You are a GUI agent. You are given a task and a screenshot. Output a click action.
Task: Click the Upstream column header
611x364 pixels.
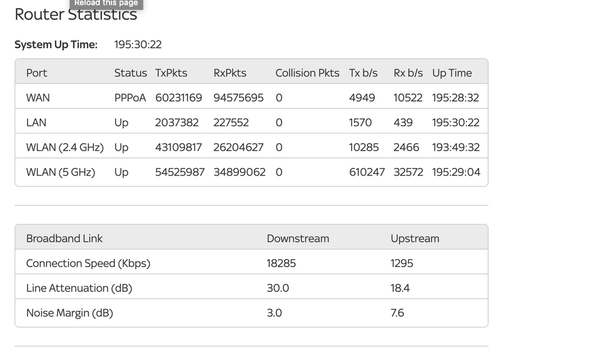(415, 239)
